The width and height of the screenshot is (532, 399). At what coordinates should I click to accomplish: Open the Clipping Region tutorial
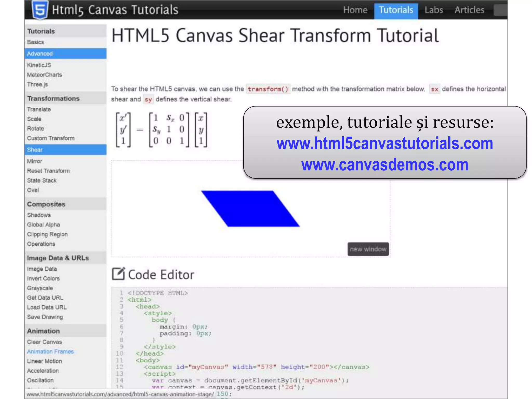47,234
